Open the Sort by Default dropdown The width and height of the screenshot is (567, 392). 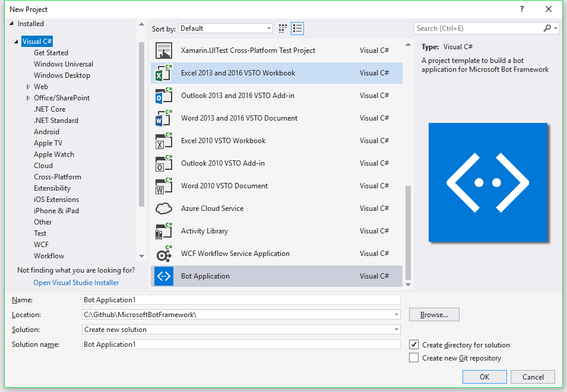226,29
